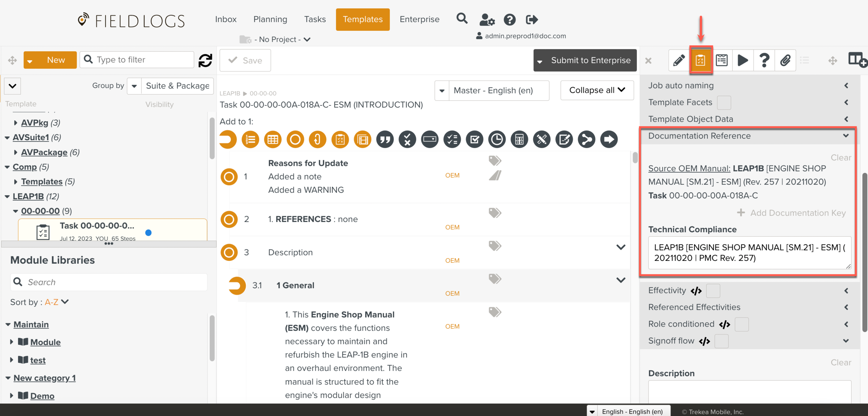This screenshot has width=868, height=416.
Task: Open the question-mark panel icon
Action: tap(764, 60)
